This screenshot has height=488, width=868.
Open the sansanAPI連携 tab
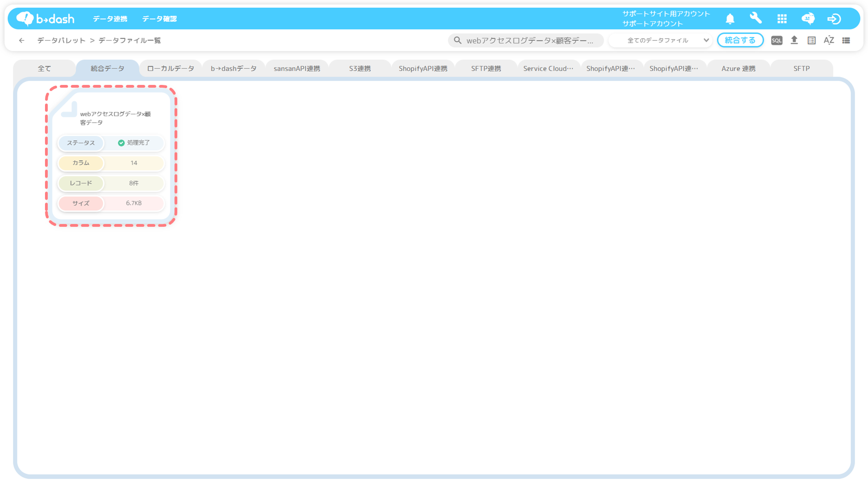click(297, 68)
